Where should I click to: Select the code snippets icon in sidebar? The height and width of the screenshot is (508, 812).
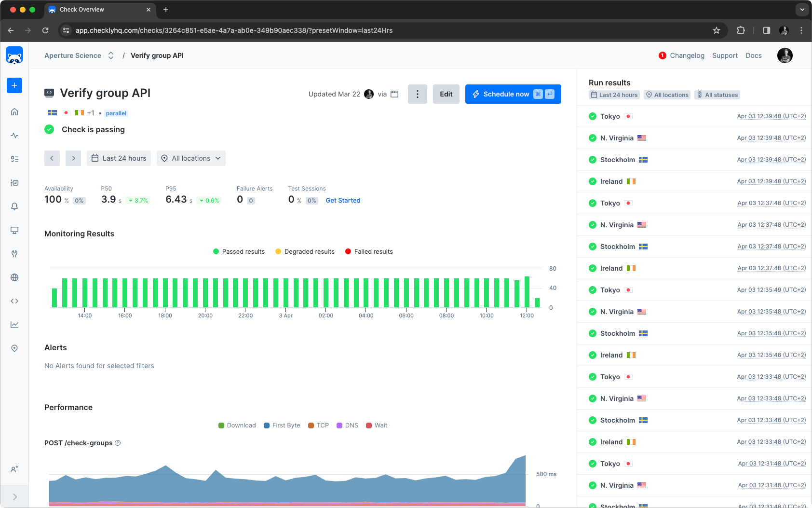click(14, 301)
